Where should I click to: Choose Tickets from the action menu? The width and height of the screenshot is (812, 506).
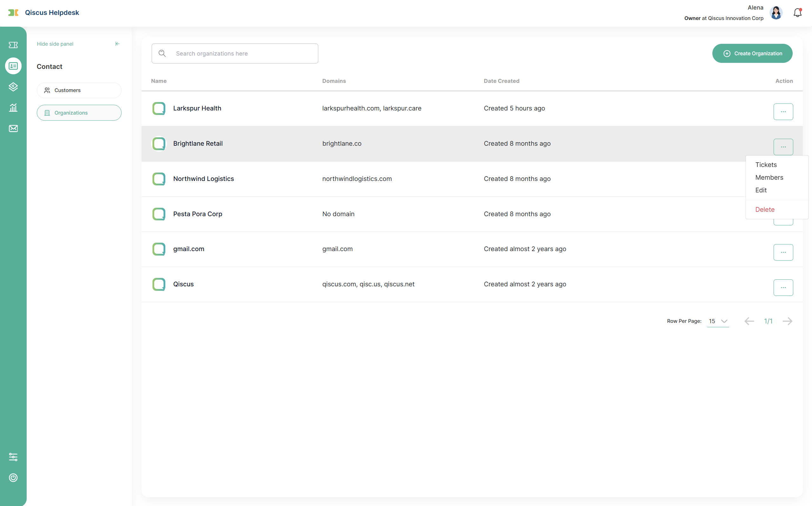(x=766, y=165)
